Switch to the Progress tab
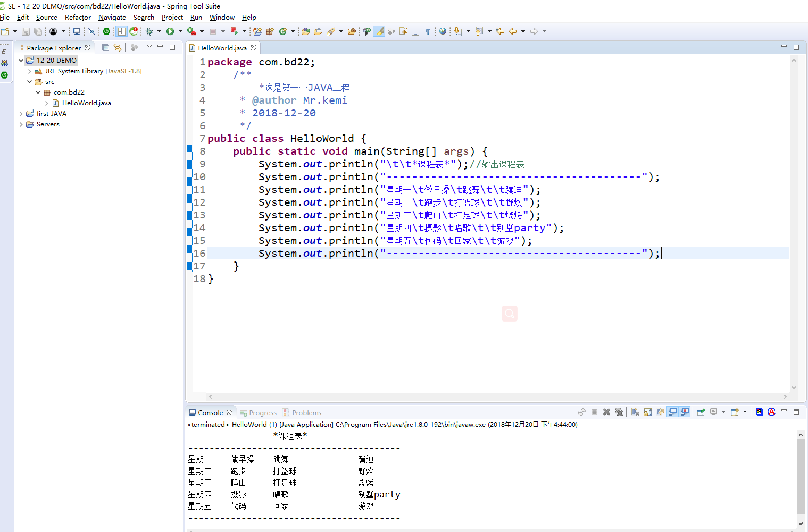808x532 pixels. click(x=258, y=413)
